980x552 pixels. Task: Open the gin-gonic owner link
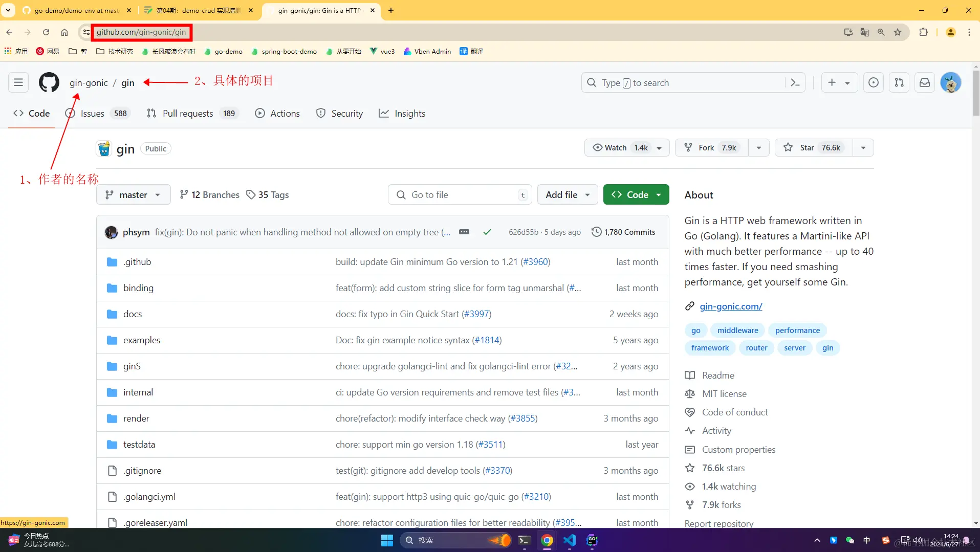click(x=89, y=83)
